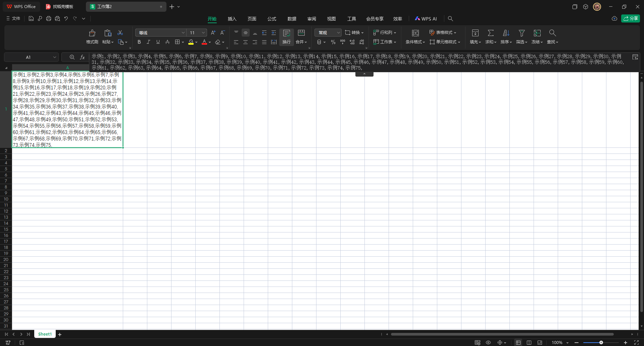Click the Convert (转换) button
Screen dimensions: 644x346
tap(354, 33)
